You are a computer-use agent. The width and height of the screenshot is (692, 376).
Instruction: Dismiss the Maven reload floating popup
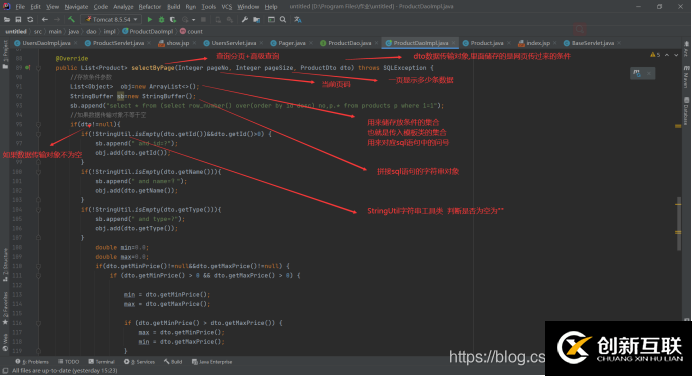[649, 73]
